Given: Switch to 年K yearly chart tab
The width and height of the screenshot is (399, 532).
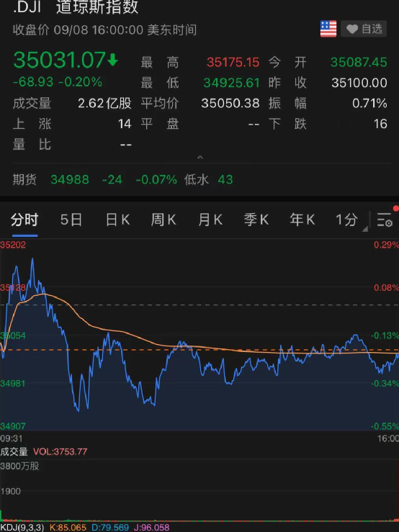Looking at the screenshot, I should pos(302,220).
